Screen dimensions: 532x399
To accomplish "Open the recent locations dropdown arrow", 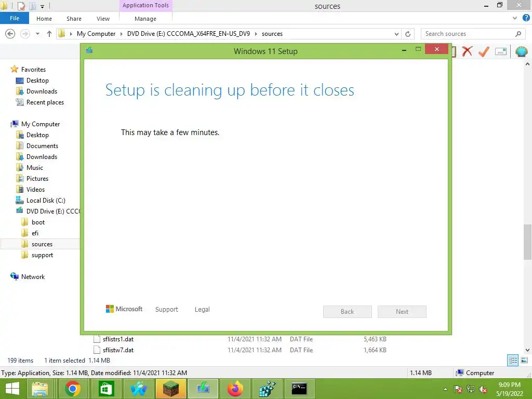I will [x=37, y=34].
